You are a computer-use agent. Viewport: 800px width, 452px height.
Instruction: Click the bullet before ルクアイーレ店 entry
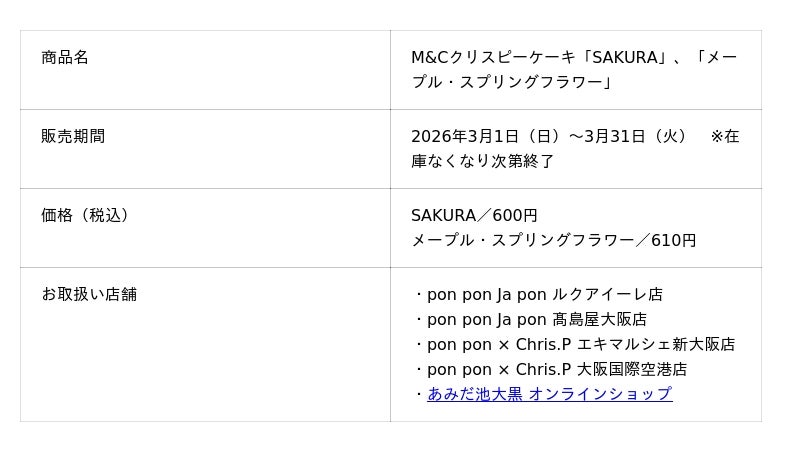pyautogui.click(x=419, y=295)
